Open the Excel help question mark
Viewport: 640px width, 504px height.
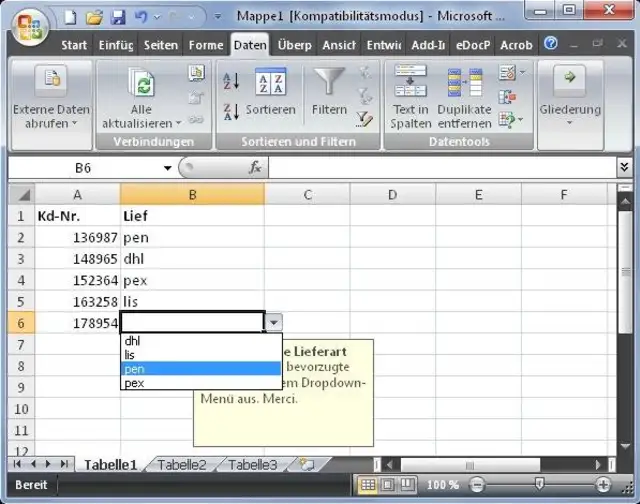coord(550,45)
